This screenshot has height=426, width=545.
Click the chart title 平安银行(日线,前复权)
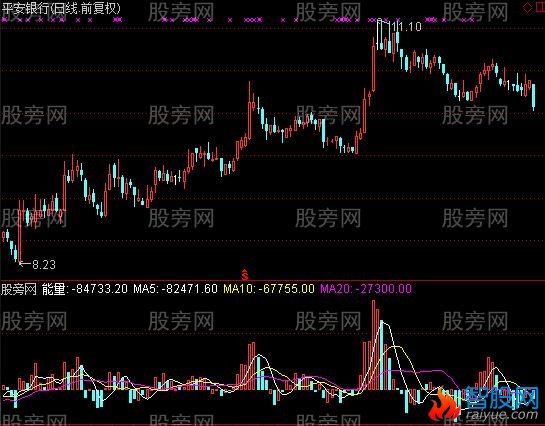(x=61, y=8)
